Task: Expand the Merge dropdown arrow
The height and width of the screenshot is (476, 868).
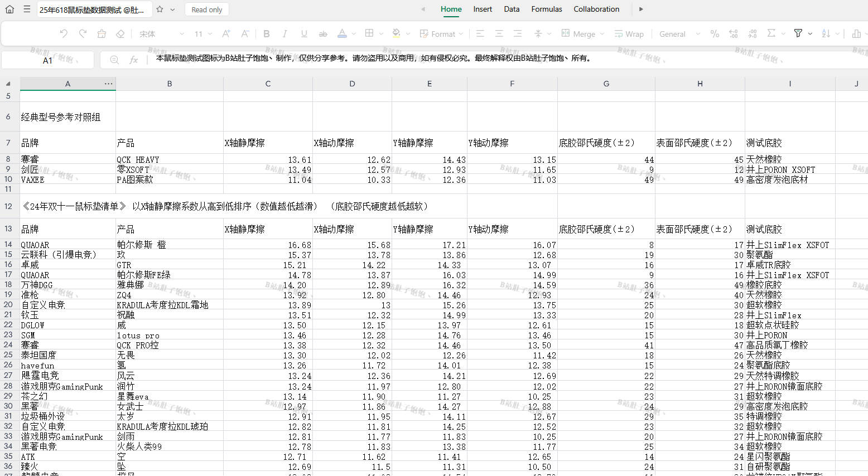Action: (x=602, y=34)
